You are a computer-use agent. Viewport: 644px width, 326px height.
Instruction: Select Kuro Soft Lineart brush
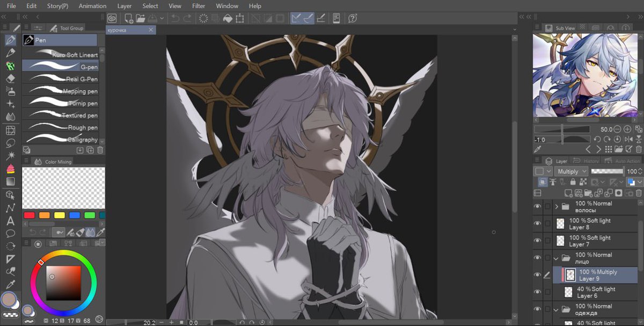60,55
